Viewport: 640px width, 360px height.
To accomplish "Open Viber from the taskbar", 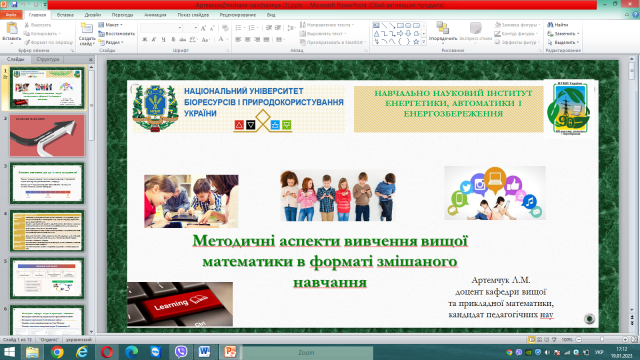I will click(180, 352).
